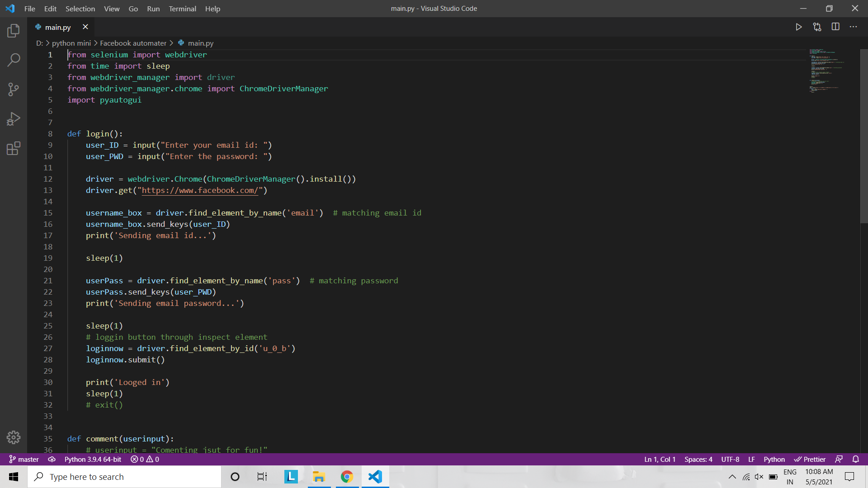Image resolution: width=868 pixels, height=488 pixels.
Task: Click the Open Changes compare icon
Action: 817,27
